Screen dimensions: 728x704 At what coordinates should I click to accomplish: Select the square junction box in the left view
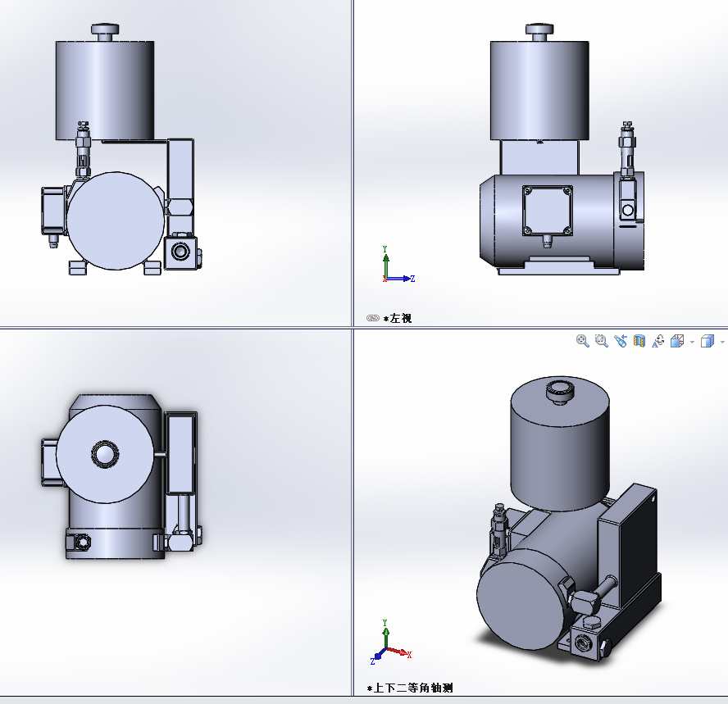pyautogui.click(x=548, y=211)
